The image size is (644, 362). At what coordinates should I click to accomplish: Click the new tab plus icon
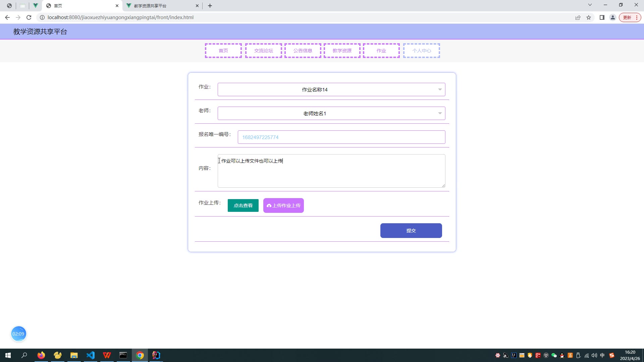(210, 6)
